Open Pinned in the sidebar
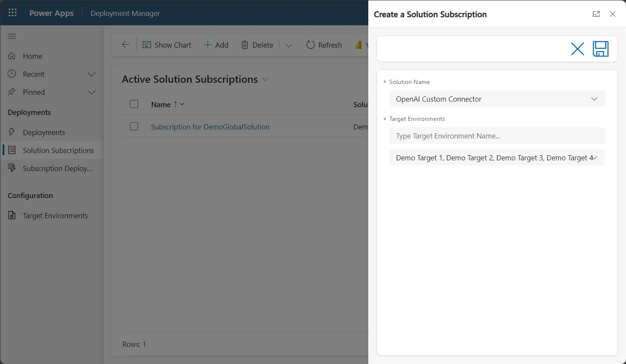 34,92
